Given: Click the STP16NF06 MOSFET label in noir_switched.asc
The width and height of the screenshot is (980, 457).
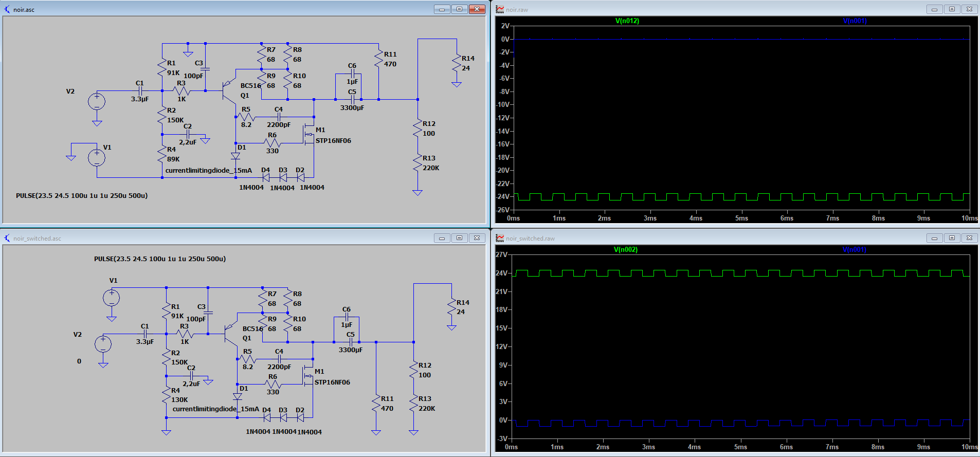Looking at the screenshot, I should [332, 382].
